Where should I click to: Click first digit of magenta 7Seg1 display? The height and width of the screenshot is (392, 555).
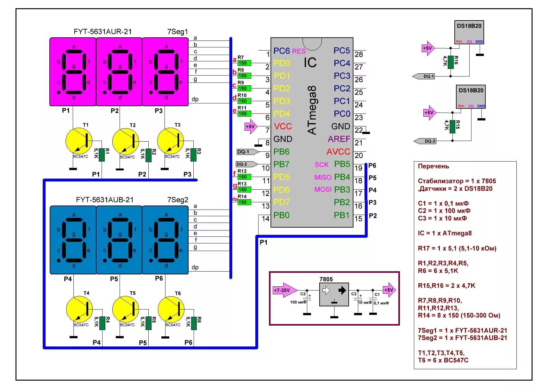pos(73,72)
